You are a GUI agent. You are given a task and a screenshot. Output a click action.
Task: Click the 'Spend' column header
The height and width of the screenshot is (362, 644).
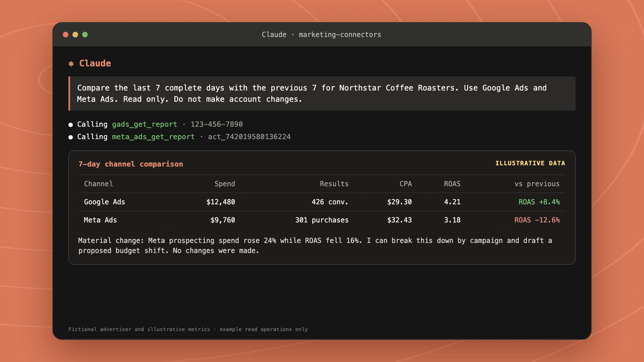[225, 184]
